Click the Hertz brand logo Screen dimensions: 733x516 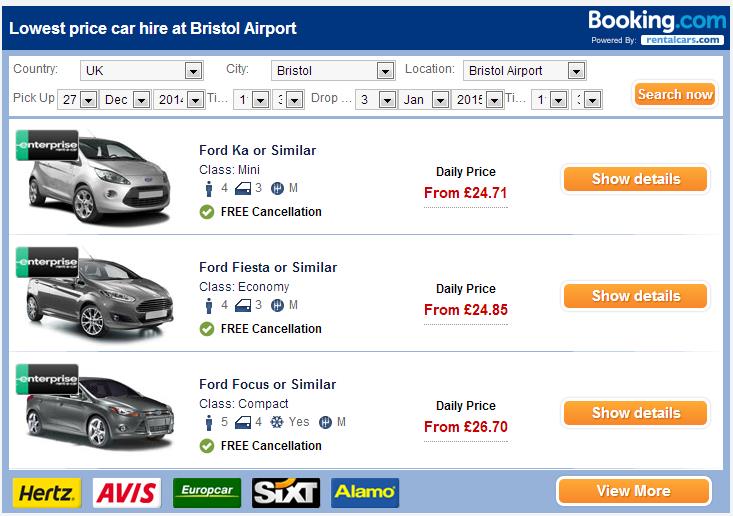[47, 492]
